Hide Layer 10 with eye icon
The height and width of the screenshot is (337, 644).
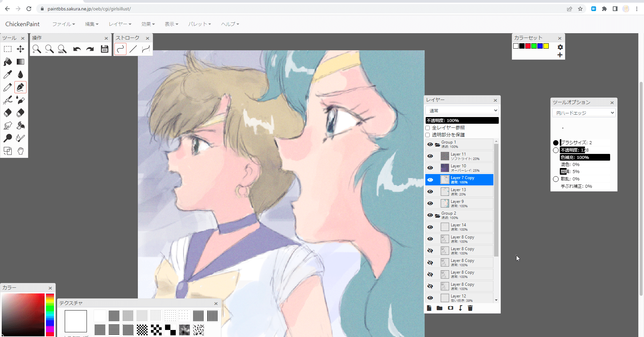[430, 168]
